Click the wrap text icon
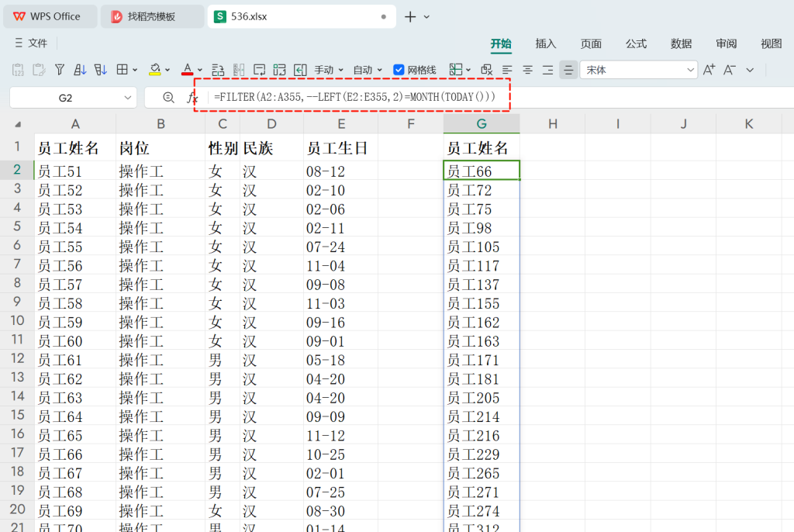Viewport: 794px width, 532px height. click(259, 70)
